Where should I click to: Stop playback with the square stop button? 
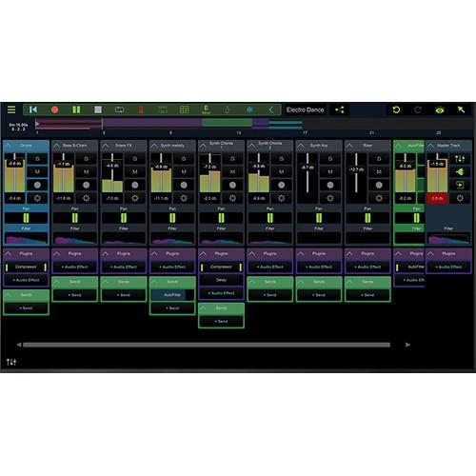(98, 109)
